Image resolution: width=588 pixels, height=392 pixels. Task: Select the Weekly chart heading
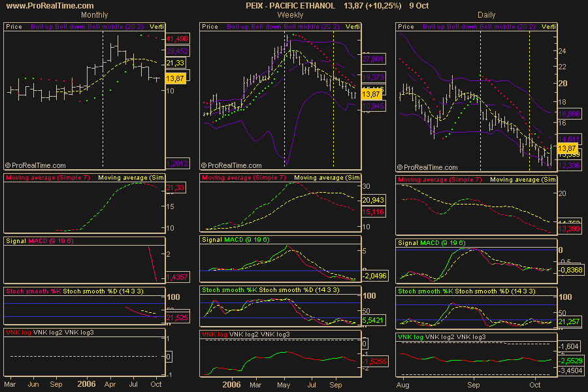(x=289, y=14)
